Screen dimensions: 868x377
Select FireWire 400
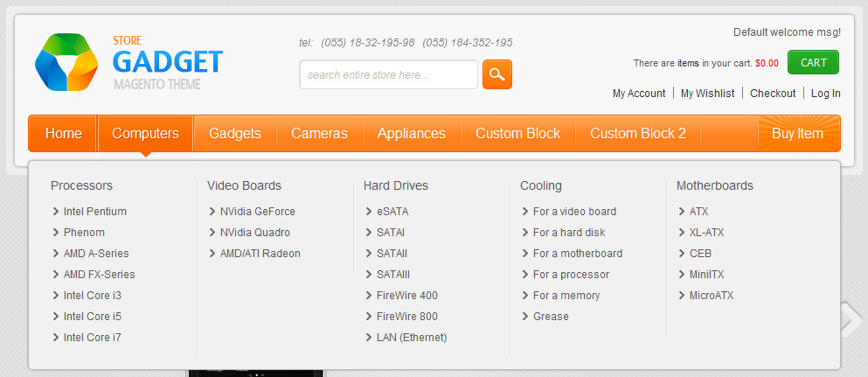pyautogui.click(x=406, y=296)
